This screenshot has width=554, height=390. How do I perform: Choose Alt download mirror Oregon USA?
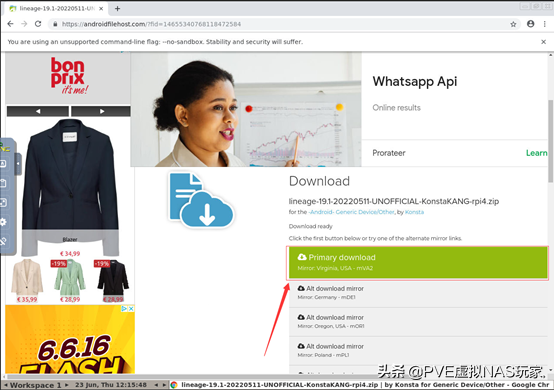418,321
